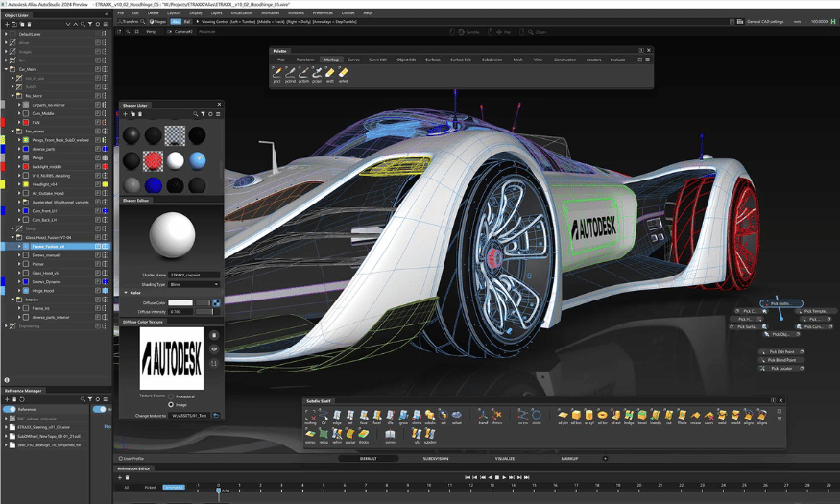Image resolution: width=840 pixels, height=504 pixels.
Task: Choose the face pick tool in Subdiv Shelf
Action: tap(364, 415)
